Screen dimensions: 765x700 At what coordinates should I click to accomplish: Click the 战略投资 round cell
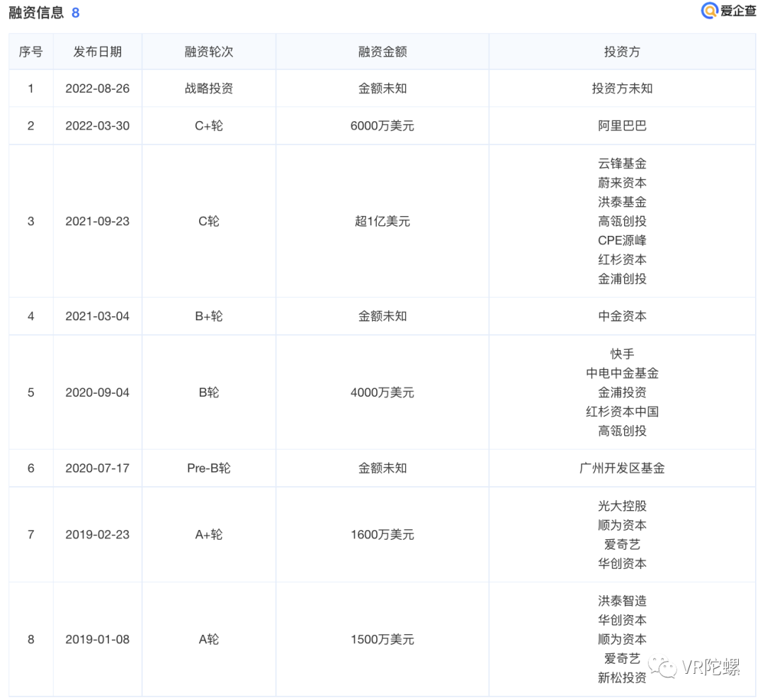pyautogui.click(x=209, y=89)
